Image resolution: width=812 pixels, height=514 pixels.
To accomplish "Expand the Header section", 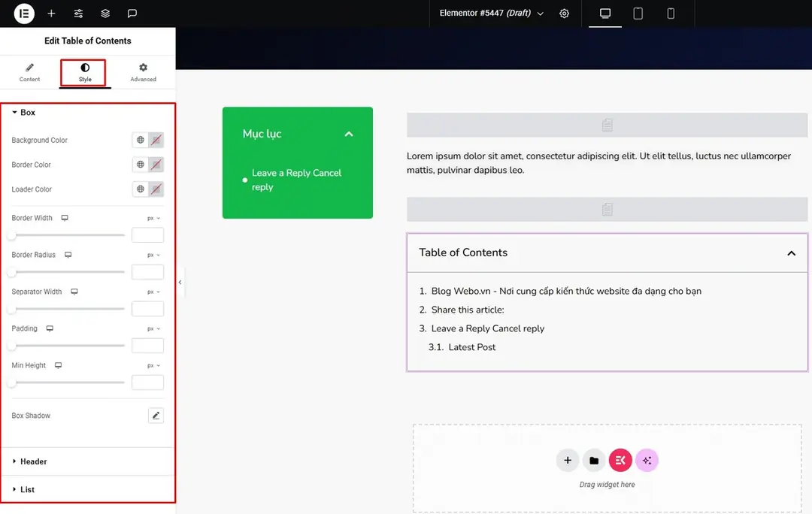I will tap(29, 461).
